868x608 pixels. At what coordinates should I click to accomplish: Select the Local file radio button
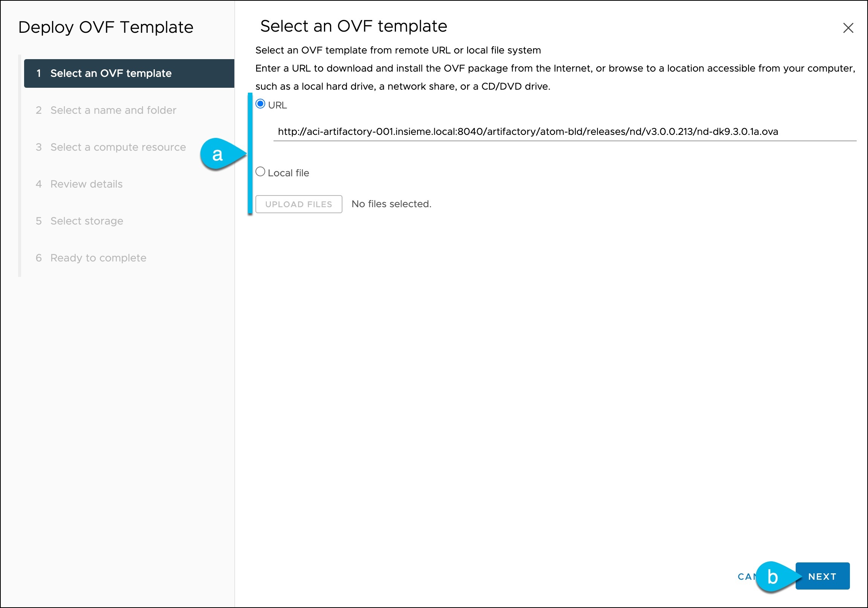coord(260,172)
